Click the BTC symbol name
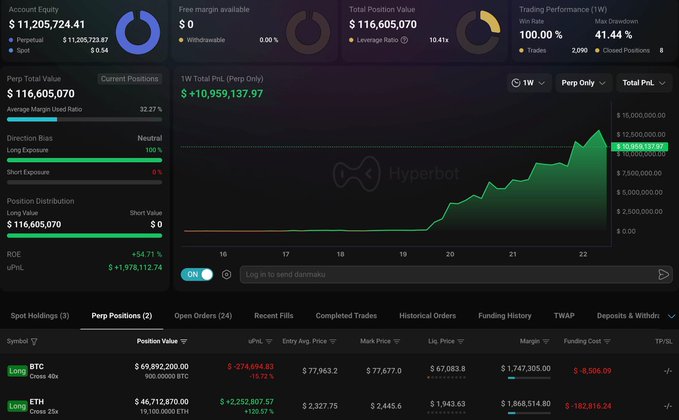This screenshot has width=679, height=420. (36, 367)
